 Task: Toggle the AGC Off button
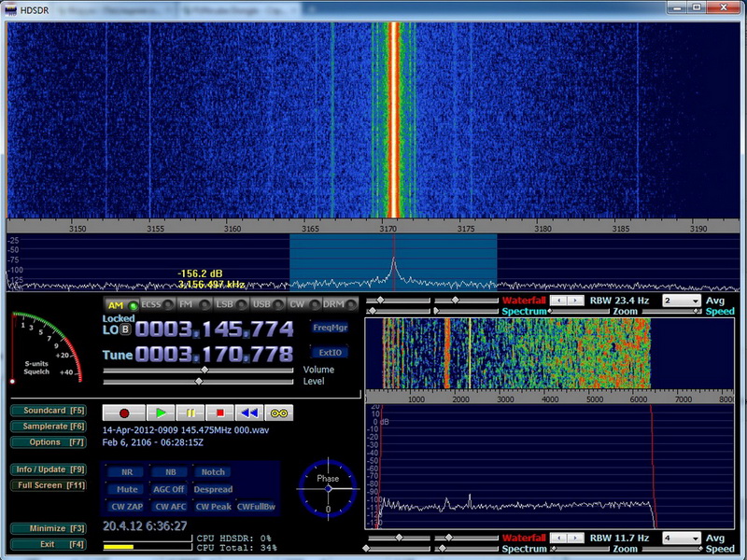pos(169,489)
